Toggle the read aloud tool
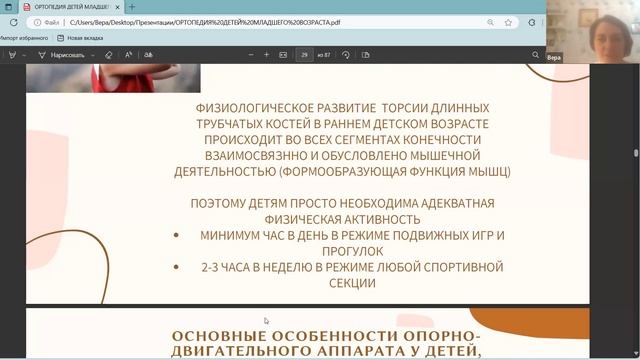This screenshot has height=360, width=640. coord(128,55)
